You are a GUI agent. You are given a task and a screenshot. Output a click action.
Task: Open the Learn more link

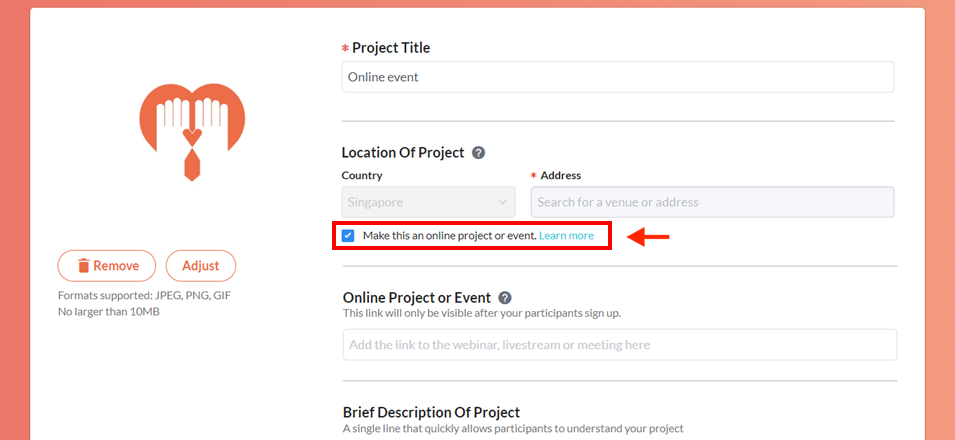[566, 236]
